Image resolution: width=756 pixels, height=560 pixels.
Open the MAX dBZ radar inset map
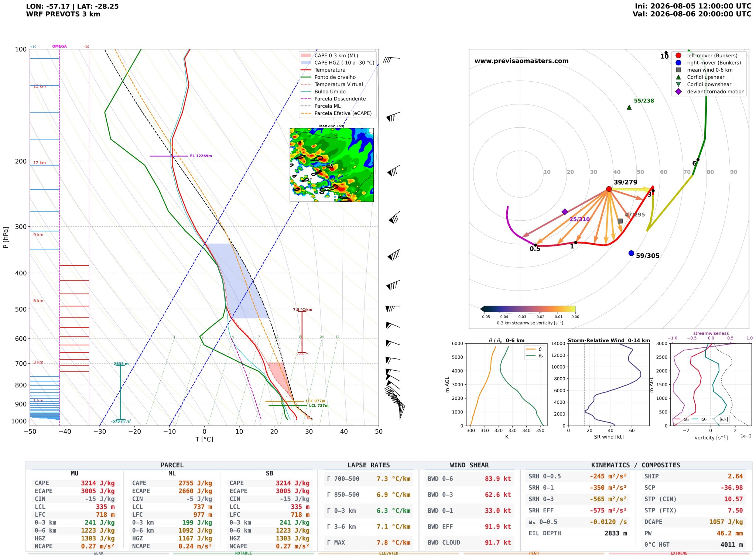pyautogui.click(x=332, y=165)
